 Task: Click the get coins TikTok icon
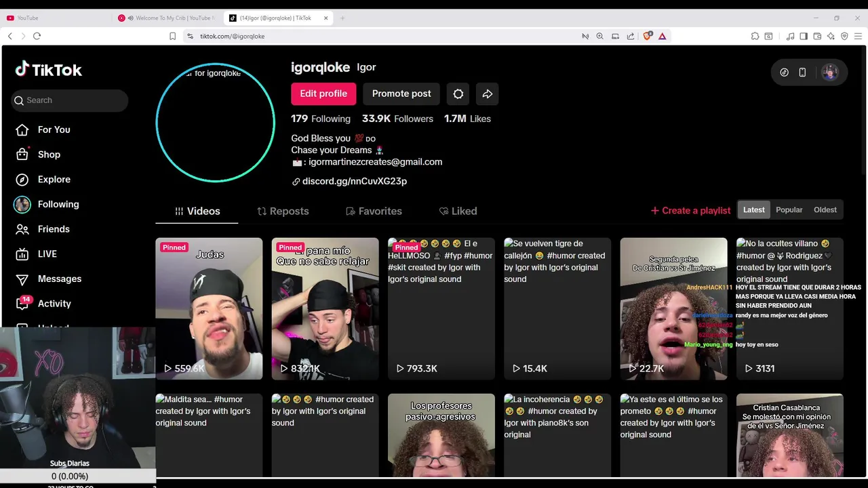tap(785, 73)
